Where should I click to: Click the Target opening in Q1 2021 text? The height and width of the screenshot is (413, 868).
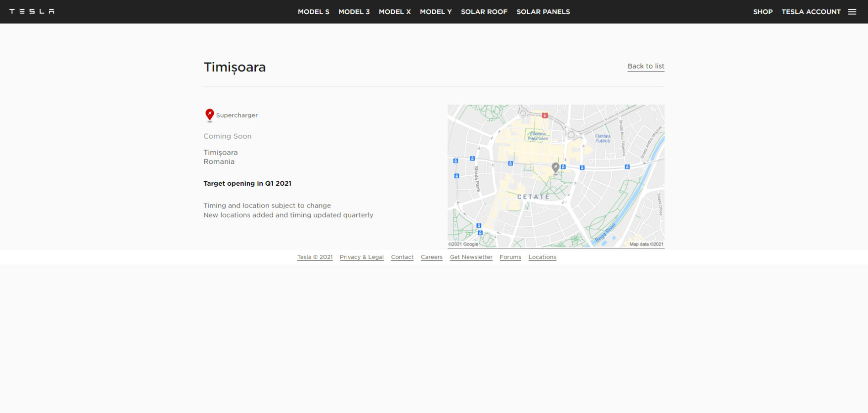247,183
